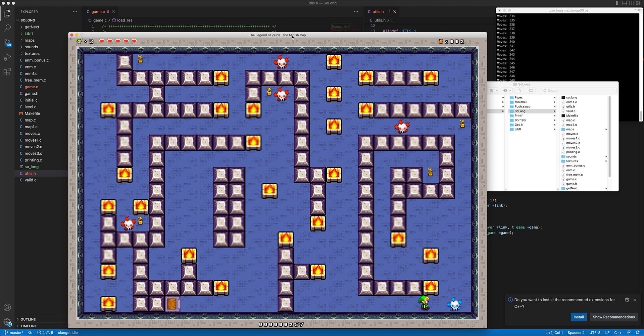
Task: Open enm_bonus.c in the Explorer tree
Action: point(37,60)
